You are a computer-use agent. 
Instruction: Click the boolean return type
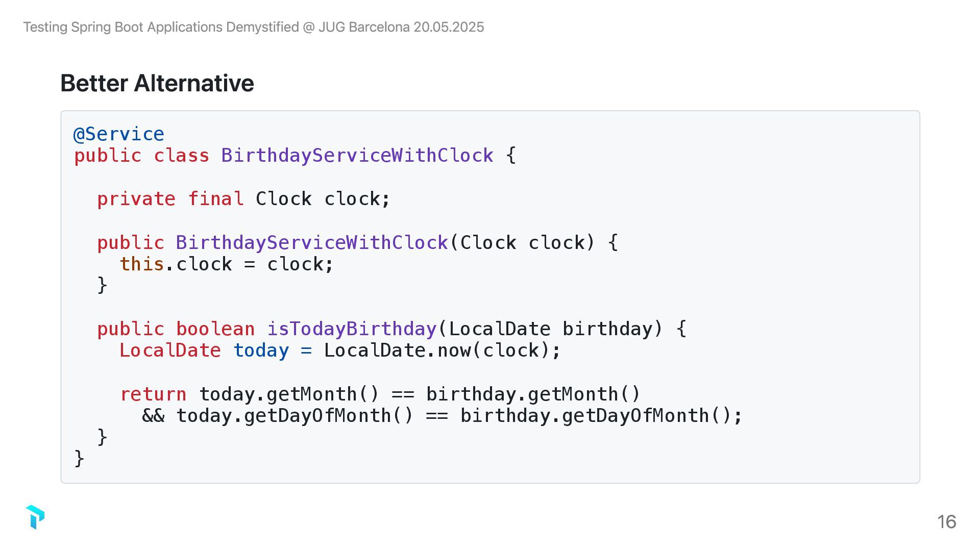pos(215,329)
